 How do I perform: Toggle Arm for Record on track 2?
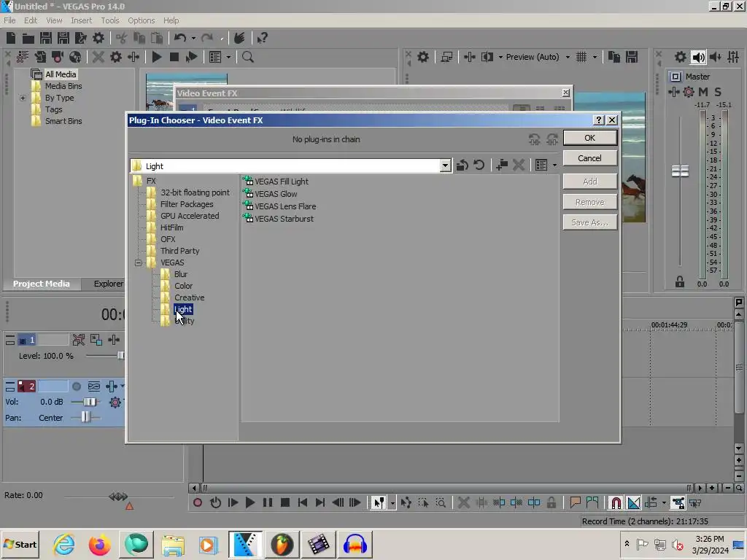pos(76,386)
